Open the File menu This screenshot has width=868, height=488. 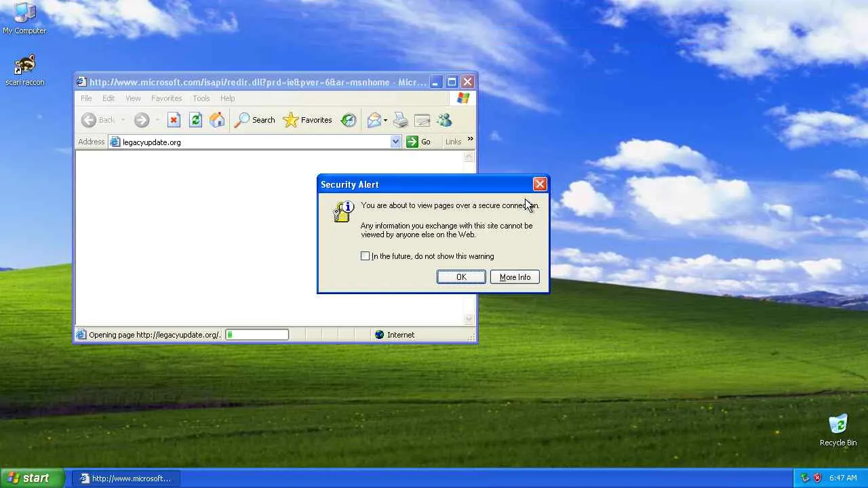(x=86, y=98)
